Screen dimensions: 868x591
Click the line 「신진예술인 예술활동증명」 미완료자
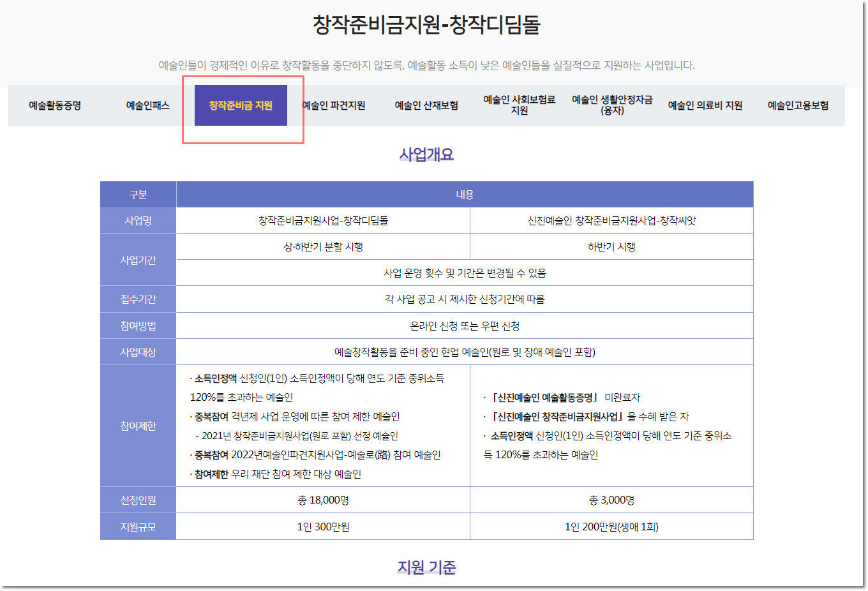click(x=562, y=398)
